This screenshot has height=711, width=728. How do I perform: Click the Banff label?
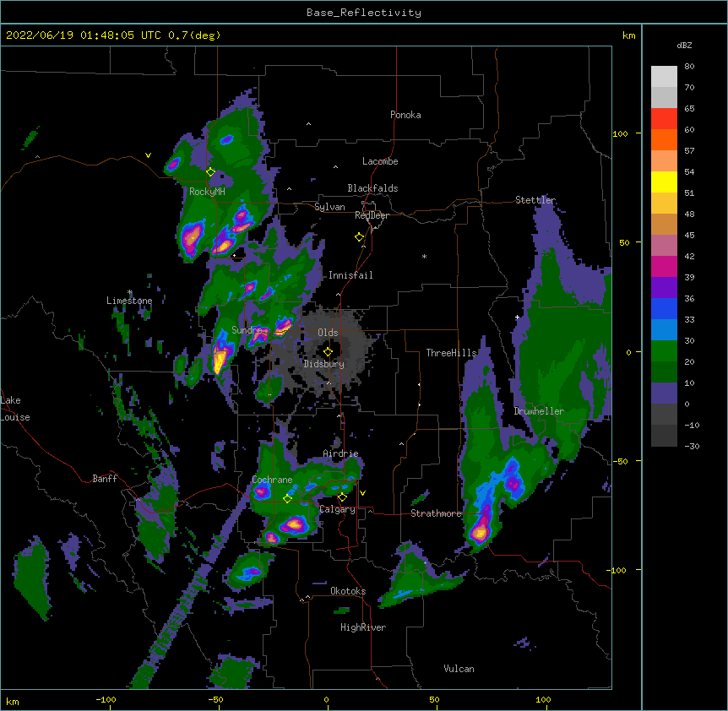[105, 479]
